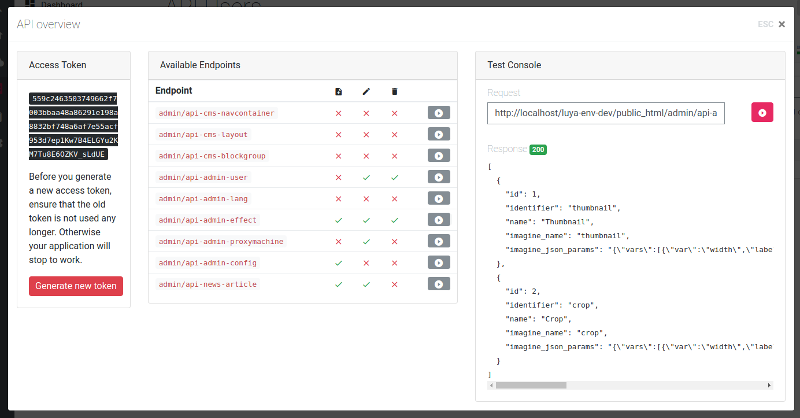Run the admin/api-admin-proxymachine endpoint test
This screenshot has width=800, height=418.
(x=439, y=241)
